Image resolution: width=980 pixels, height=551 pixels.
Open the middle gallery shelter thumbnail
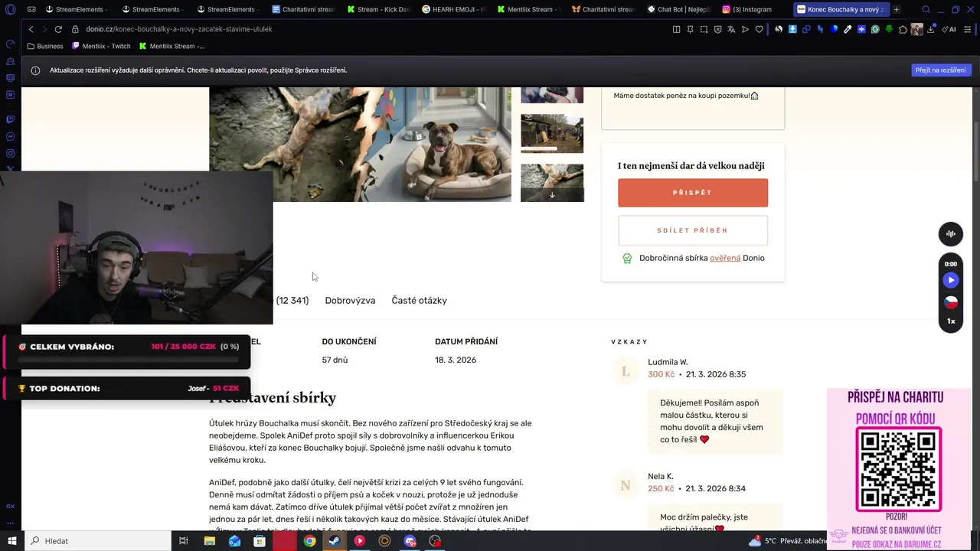(x=552, y=134)
